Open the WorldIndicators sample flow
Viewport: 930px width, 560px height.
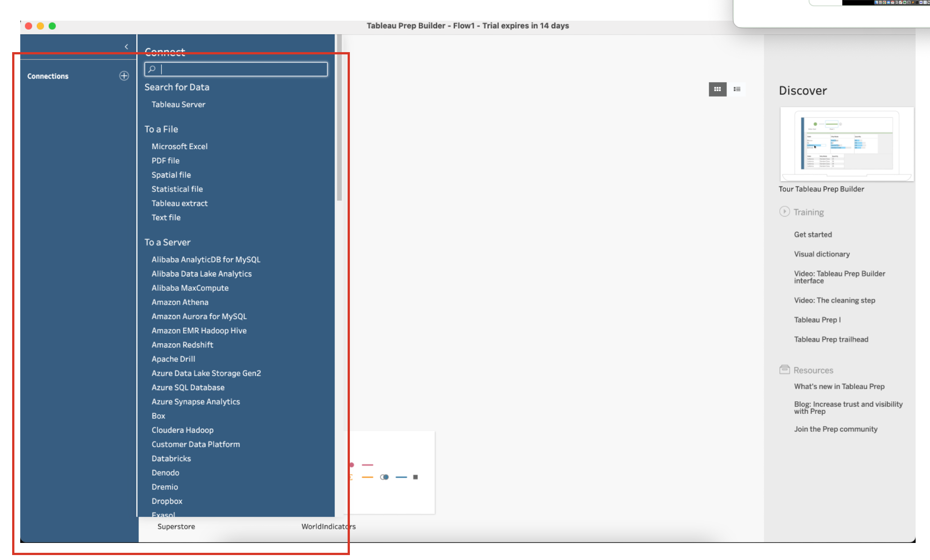coord(328,526)
